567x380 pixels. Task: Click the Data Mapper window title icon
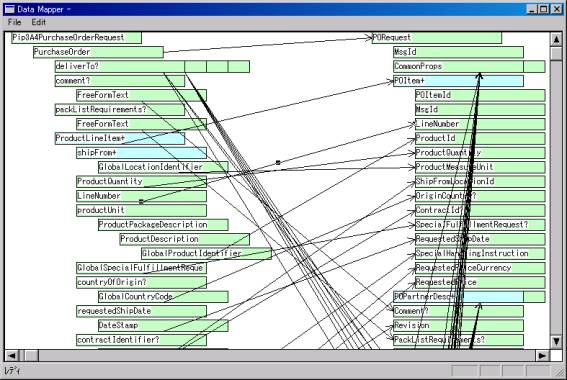pos(9,9)
